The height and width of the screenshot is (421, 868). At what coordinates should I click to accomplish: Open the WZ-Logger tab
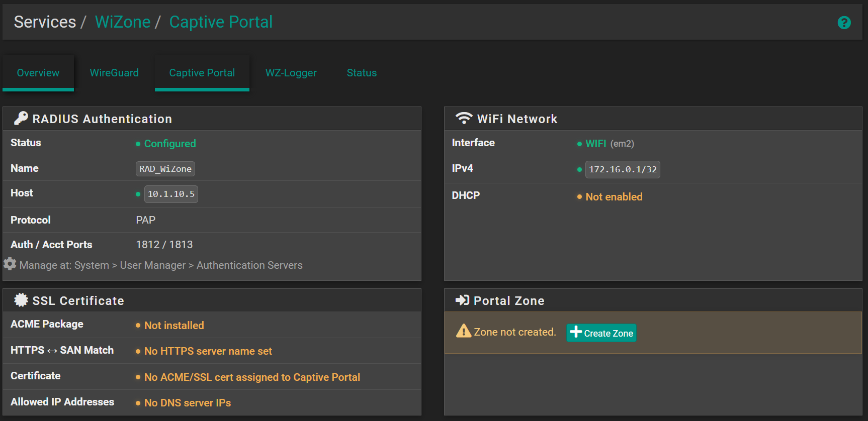[291, 73]
